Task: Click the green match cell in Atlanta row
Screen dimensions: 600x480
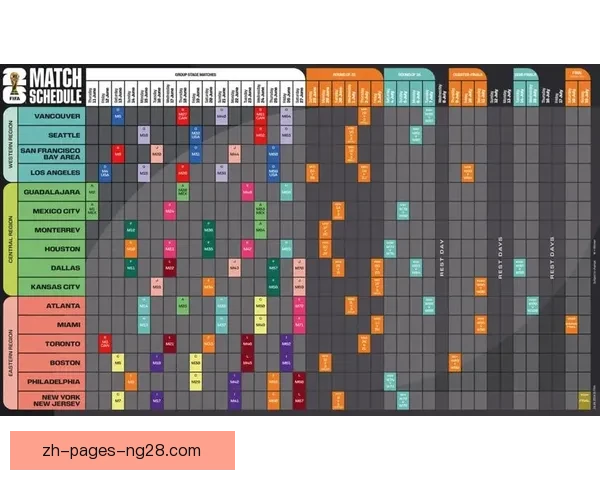Action: tap(183, 306)
